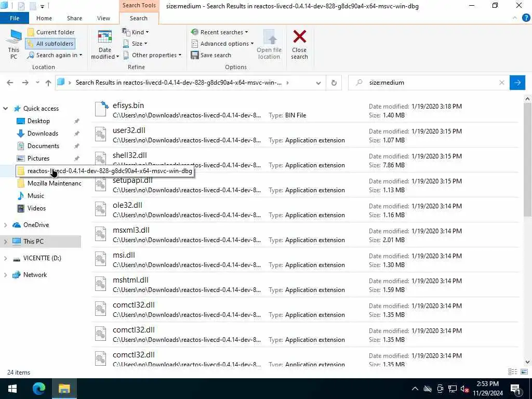Switch to the Home ribbon tab
The image size is (532, 399).
pyautogui.click(x=44, y=18)
